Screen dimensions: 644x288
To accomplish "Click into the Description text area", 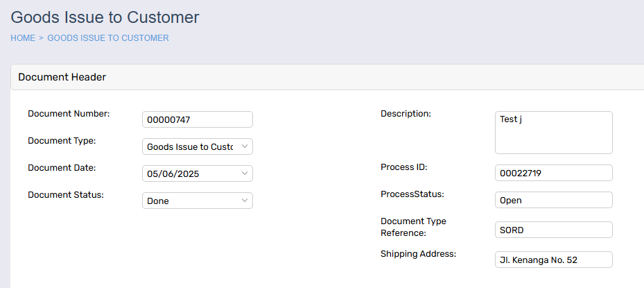I will [554, 133].
